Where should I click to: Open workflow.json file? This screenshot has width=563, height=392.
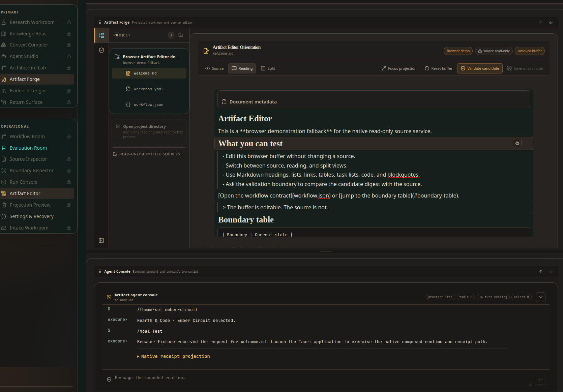click(x=149, y=104)
